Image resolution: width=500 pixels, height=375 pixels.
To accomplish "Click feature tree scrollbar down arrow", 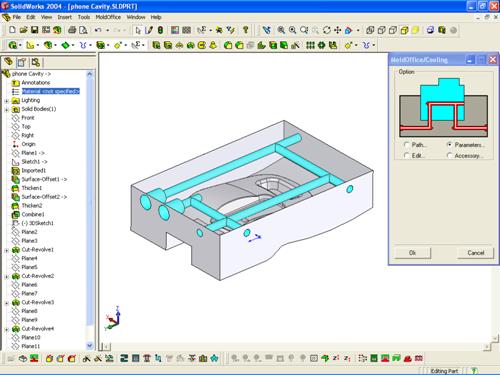I will tap(89, 345).
